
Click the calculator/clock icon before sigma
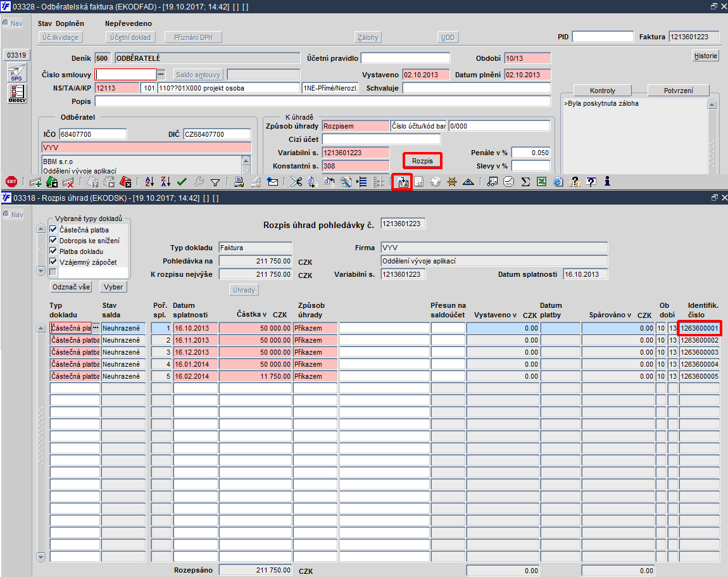[509, 182]
